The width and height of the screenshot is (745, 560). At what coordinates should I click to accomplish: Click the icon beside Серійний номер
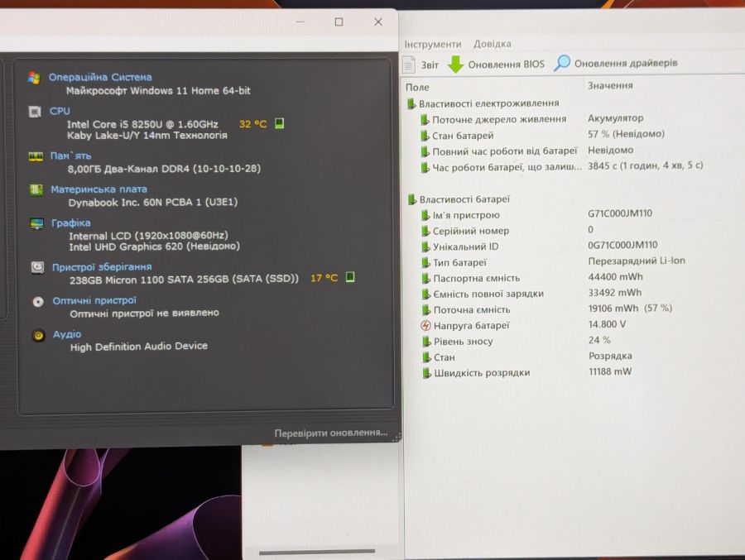[x=425, y=232]
